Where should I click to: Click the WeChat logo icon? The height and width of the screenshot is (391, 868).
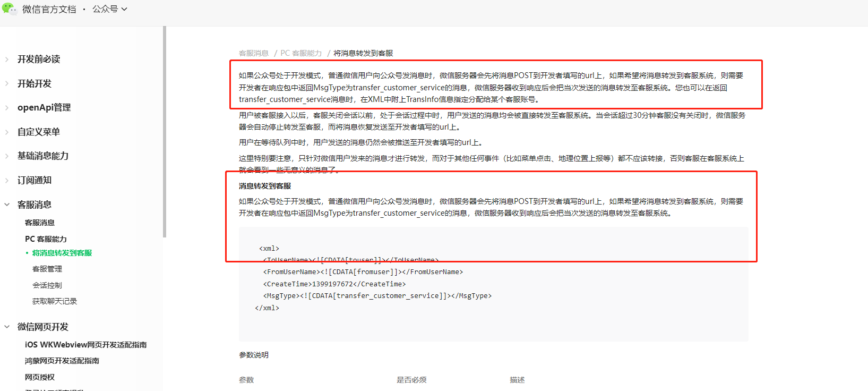(x=9, y=8)
